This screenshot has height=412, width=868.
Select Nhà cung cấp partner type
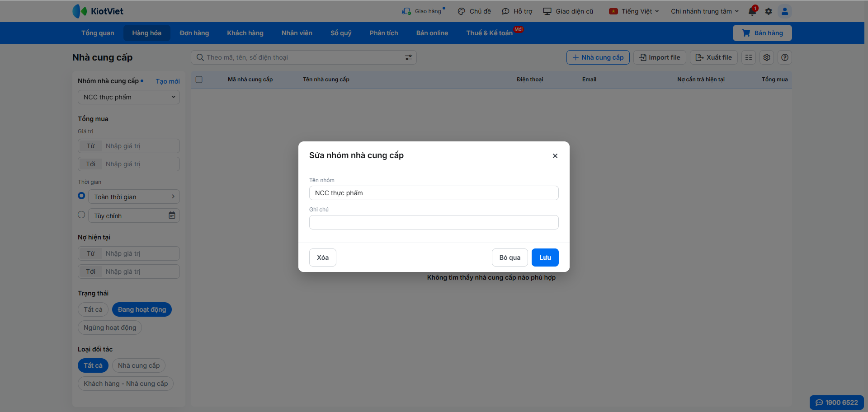point(139,365)
